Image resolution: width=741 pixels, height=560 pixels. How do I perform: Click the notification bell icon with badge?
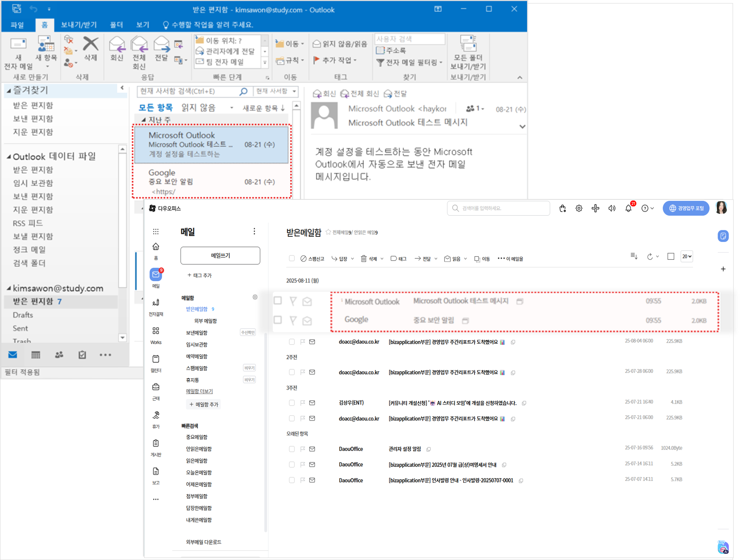pos(628,209)
